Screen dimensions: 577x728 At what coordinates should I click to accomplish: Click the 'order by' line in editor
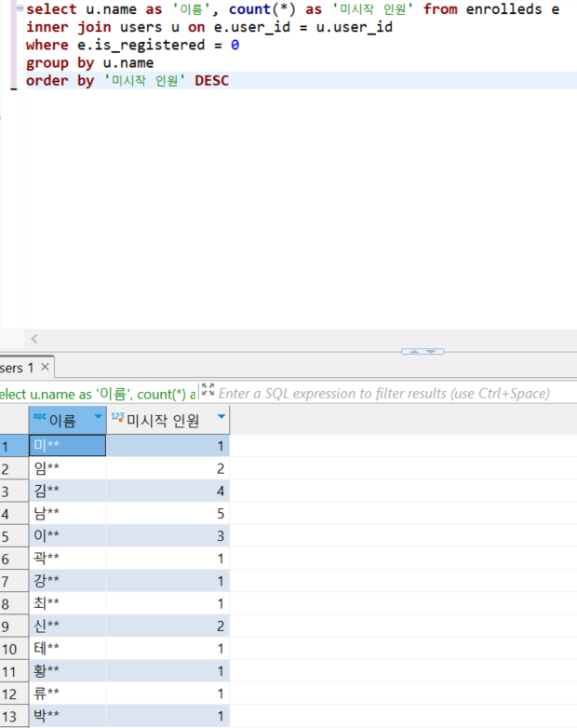click(x=127, y=81)
